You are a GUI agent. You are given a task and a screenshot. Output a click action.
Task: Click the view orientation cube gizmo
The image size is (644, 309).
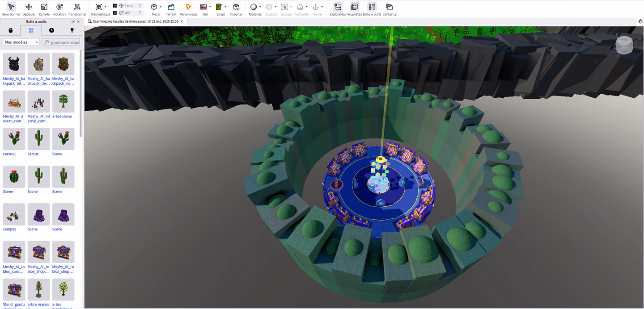point(624,46)
